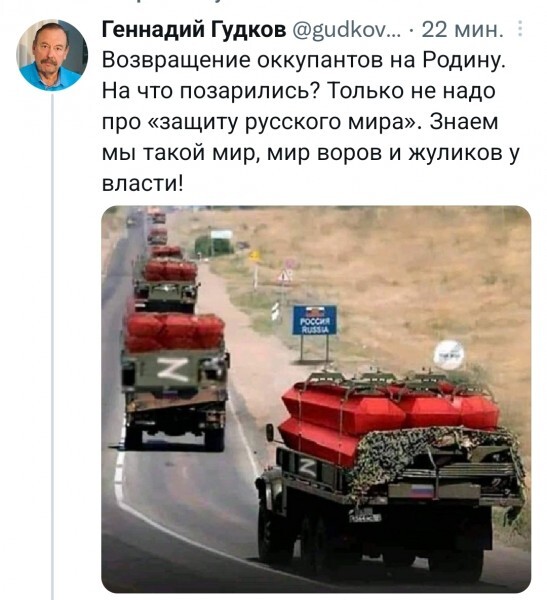
Task: Open the attached truck convoy photo
Action: click(316, 399)
